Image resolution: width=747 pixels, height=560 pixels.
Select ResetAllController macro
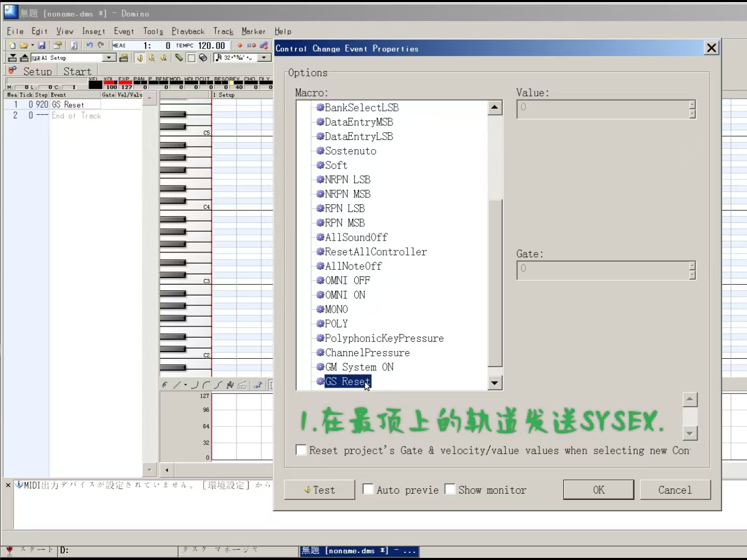[x=376, y=251]
